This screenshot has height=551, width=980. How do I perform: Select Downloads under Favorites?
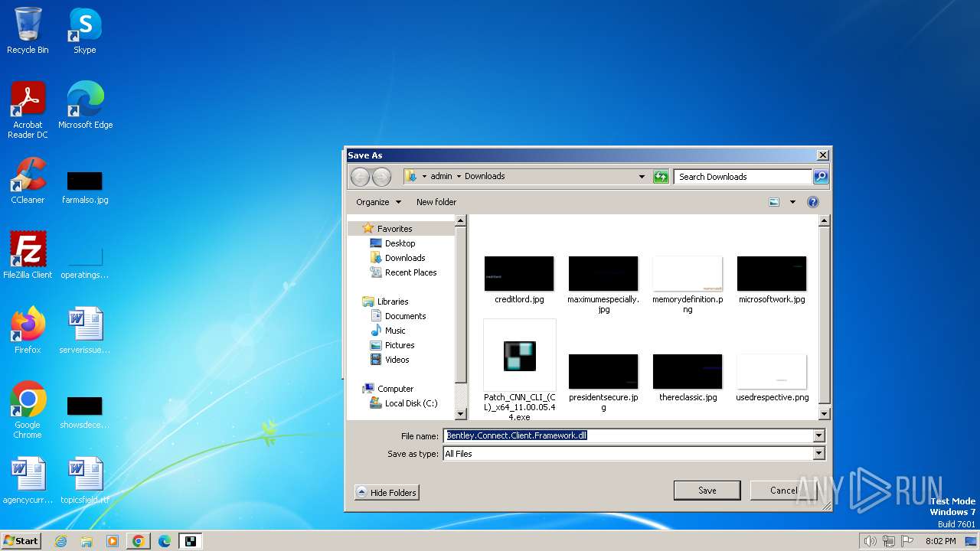pyautogui.click(x=405, y=258)
